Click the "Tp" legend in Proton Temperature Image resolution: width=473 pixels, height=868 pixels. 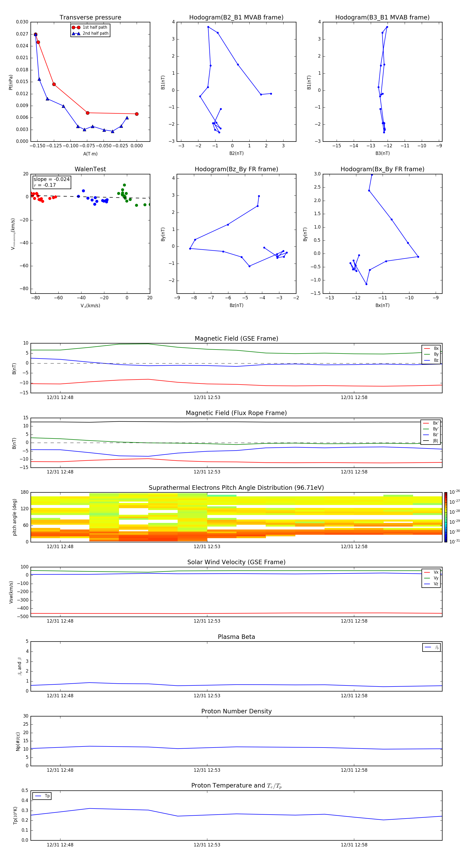tap(42, 796)
